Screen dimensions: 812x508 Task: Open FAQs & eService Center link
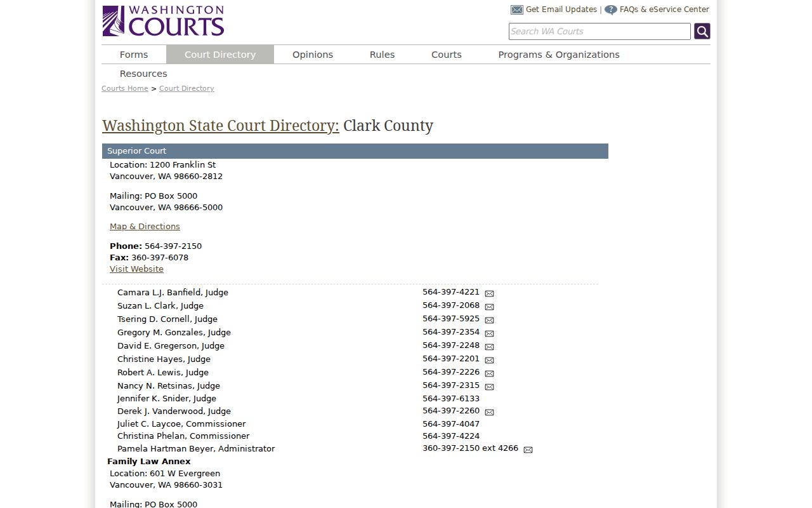(664, 10)
